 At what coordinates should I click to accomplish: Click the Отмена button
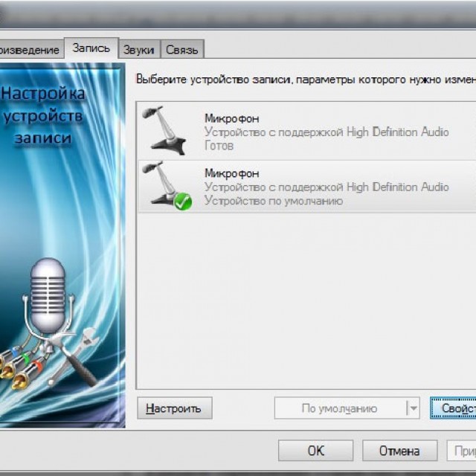pos(400,451)
